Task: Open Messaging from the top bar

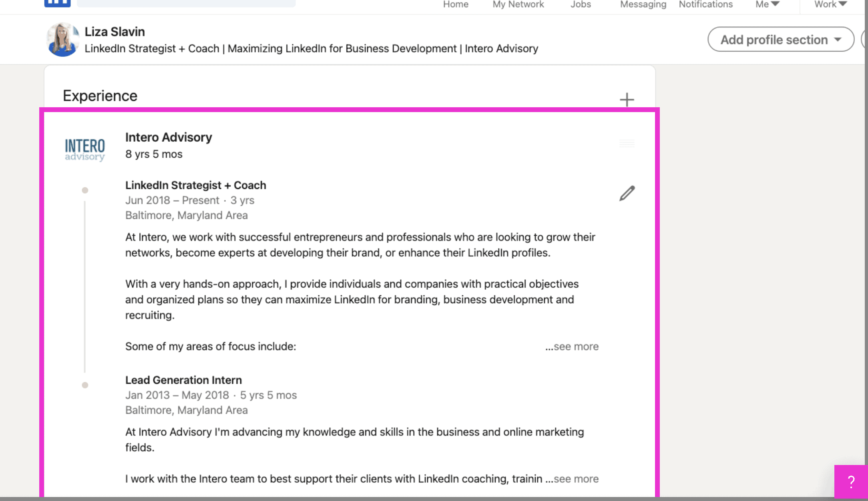Action: click(643, 4)
